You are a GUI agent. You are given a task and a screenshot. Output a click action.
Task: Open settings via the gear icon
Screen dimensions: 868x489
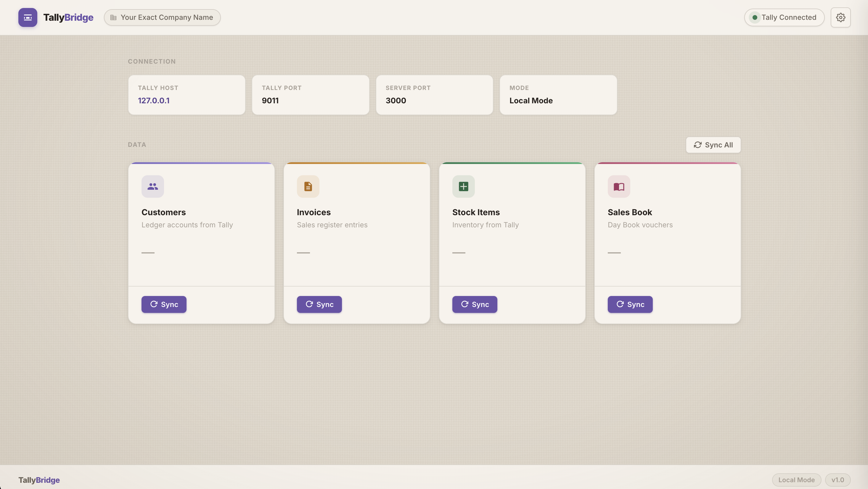840,17
